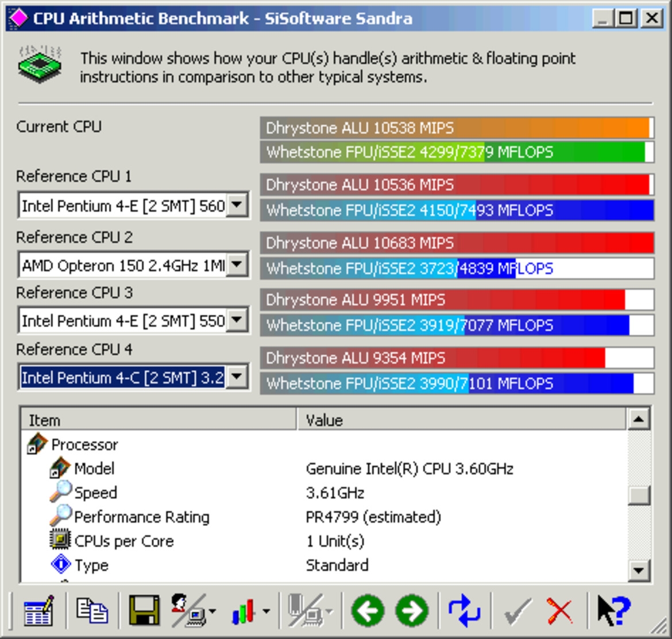Click Whetstone 3723/4839 MFLOPS bar

[x=457, y=269]
